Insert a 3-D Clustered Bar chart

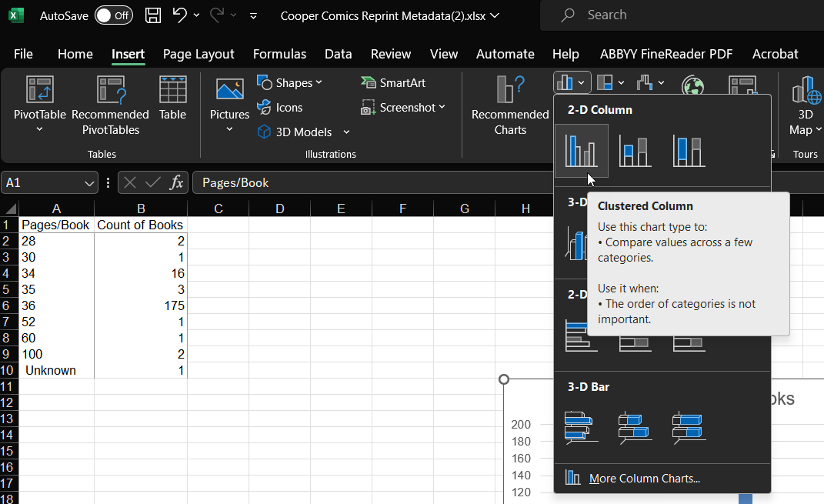[581, 427]
